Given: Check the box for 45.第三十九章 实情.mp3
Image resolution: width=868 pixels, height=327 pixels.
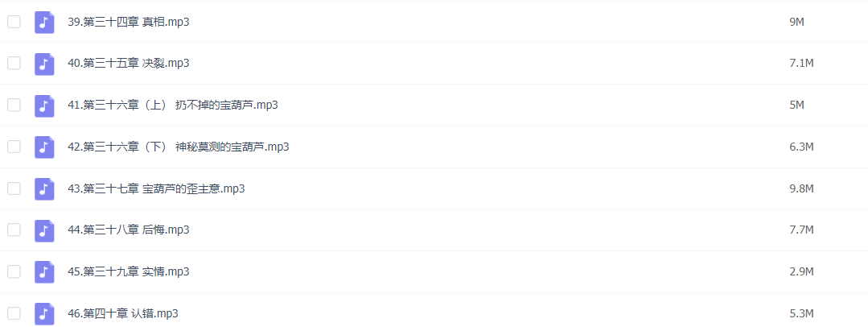Looking at the screenshot, I should click(14, 271).
